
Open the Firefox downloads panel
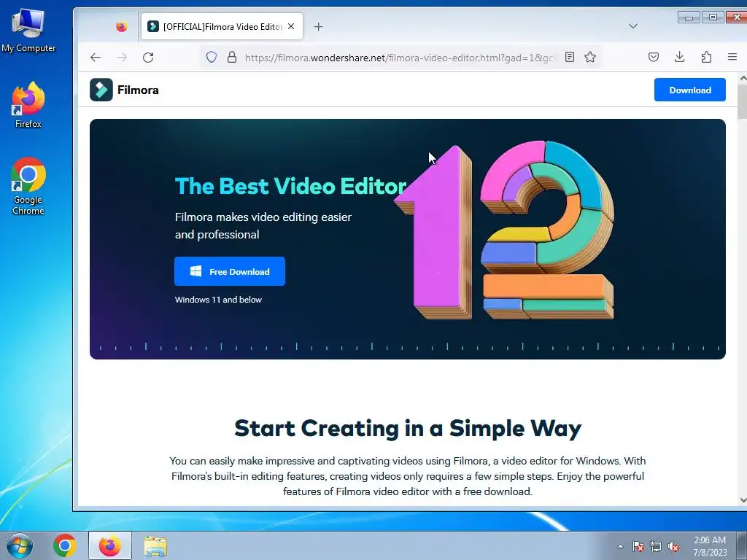[x=680, y=57]
